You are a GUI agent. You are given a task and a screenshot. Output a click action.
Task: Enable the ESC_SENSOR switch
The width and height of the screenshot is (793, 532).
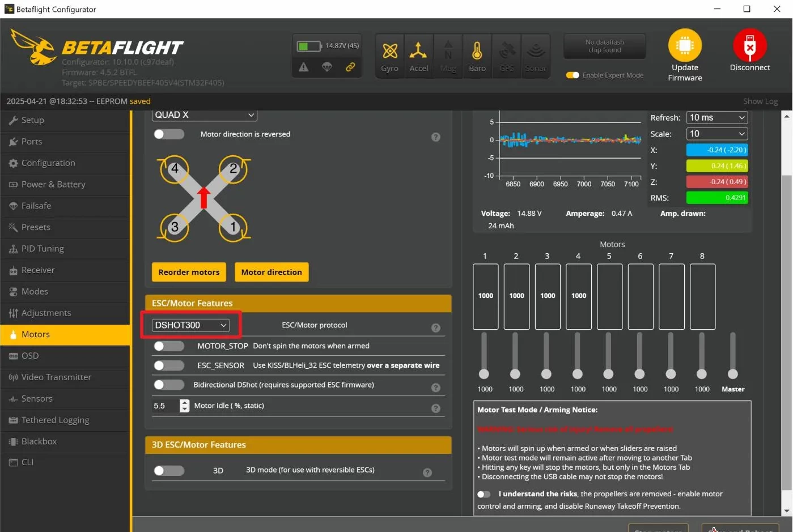coord(169,365)
